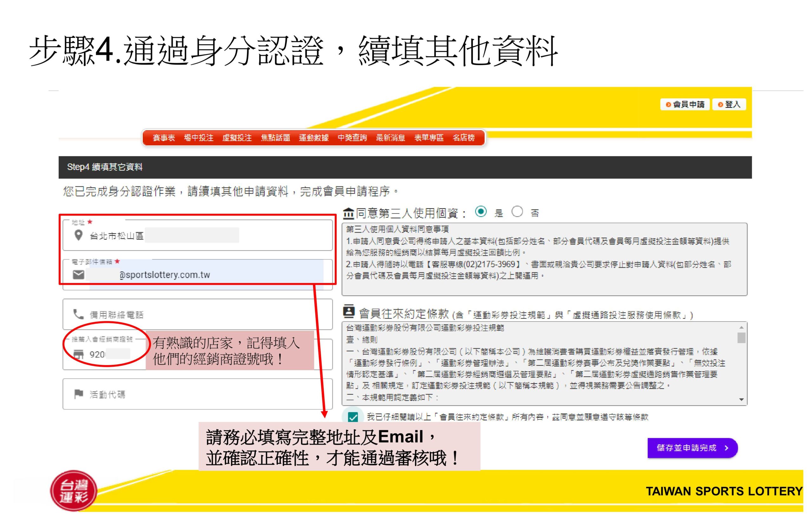Select the 否 radio button
Image resolution: width=812 pixels, height=516 pixels.
click(x=517, y=212)
